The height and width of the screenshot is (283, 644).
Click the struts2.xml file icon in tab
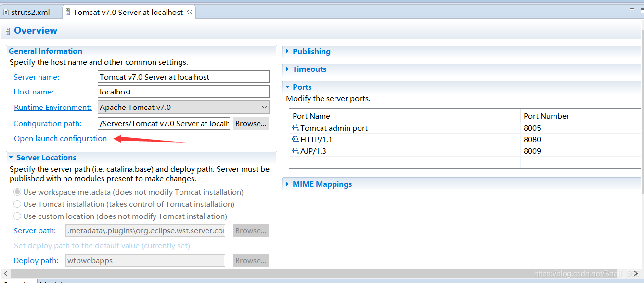click(6, 13)
